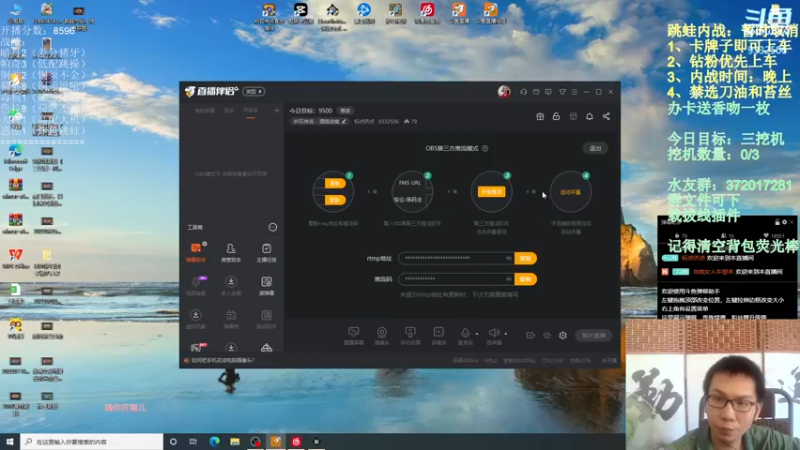This screenshot has width=800, height=450.
Task: Open the message bubble icon in title bar
Action: tap(548, 92)
